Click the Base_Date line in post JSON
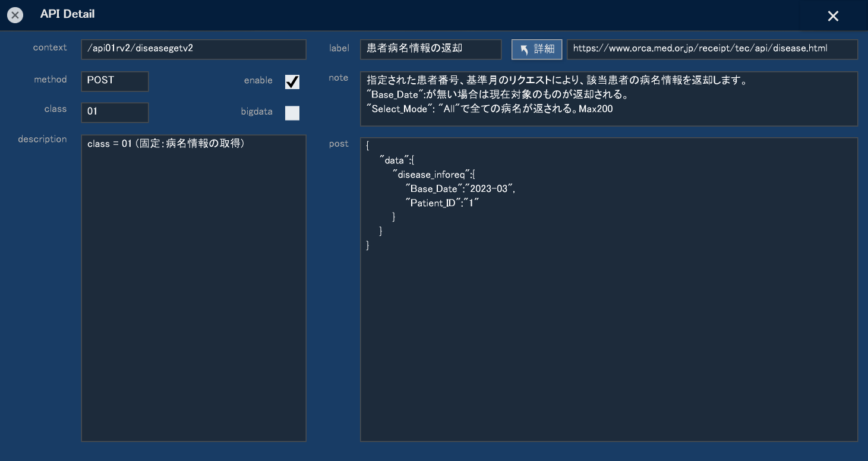Image resolution: width=868 pixels, height=461 pixels. 459,188
